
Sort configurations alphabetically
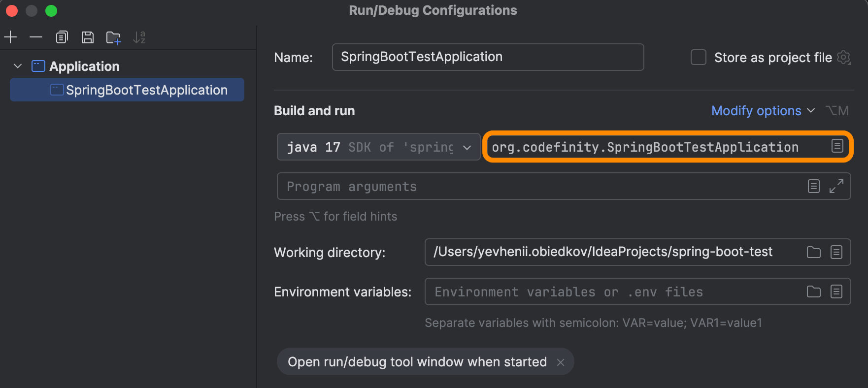[x=139, y=37]
